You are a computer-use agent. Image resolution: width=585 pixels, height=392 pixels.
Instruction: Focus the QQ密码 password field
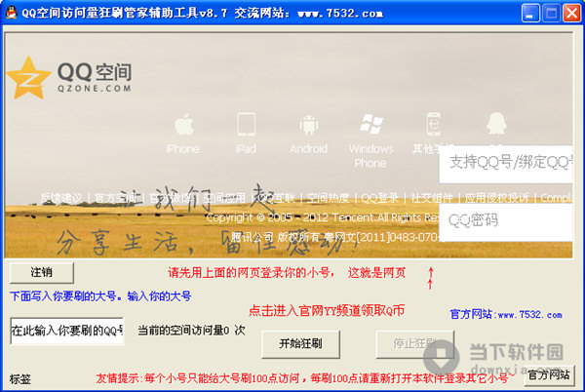tap(506, 222)
